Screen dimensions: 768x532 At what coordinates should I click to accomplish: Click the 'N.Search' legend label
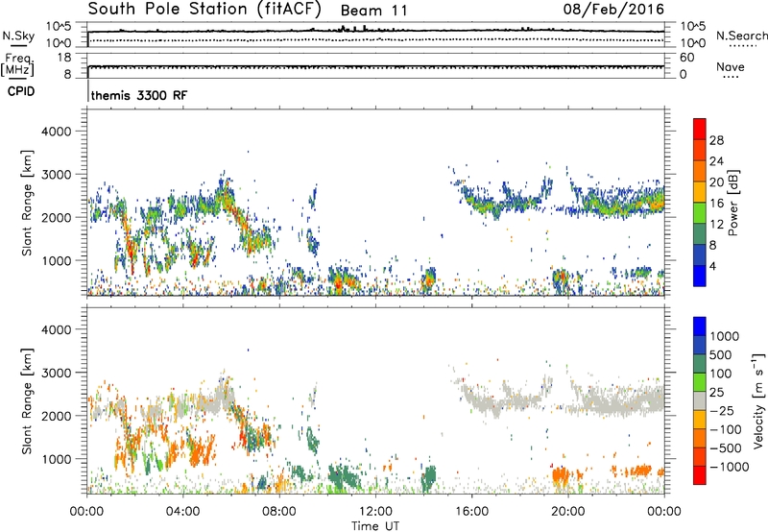741,36
